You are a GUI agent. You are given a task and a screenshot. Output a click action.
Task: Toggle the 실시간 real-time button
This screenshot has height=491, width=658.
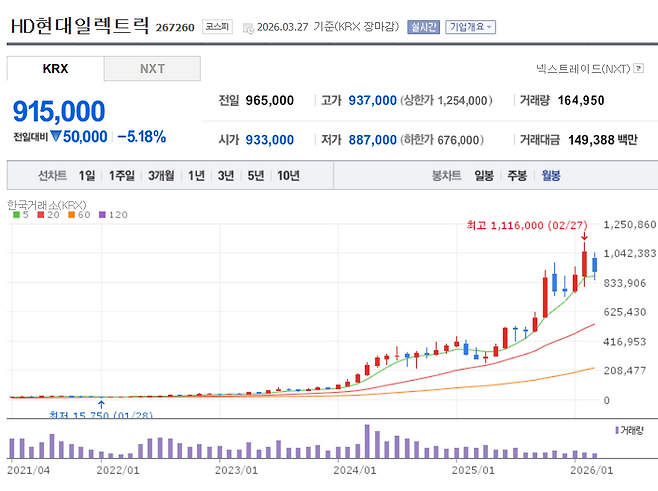tap(423, 27)
